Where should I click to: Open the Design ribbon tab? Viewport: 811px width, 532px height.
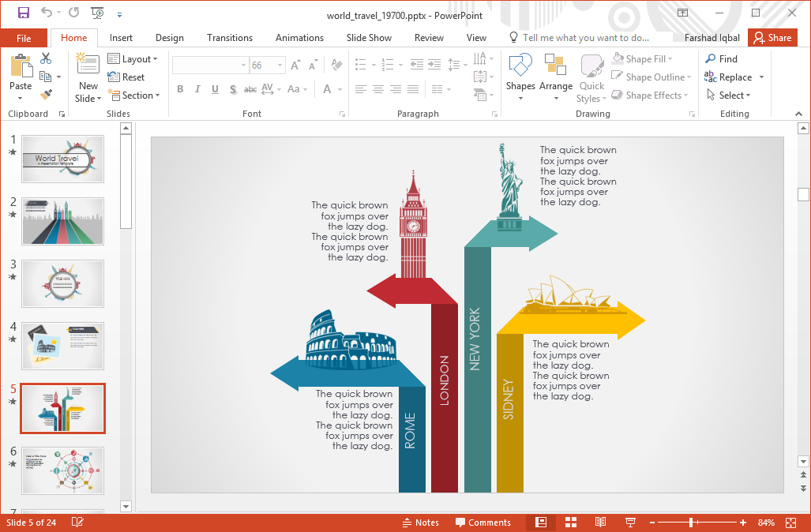pos(169,37)
